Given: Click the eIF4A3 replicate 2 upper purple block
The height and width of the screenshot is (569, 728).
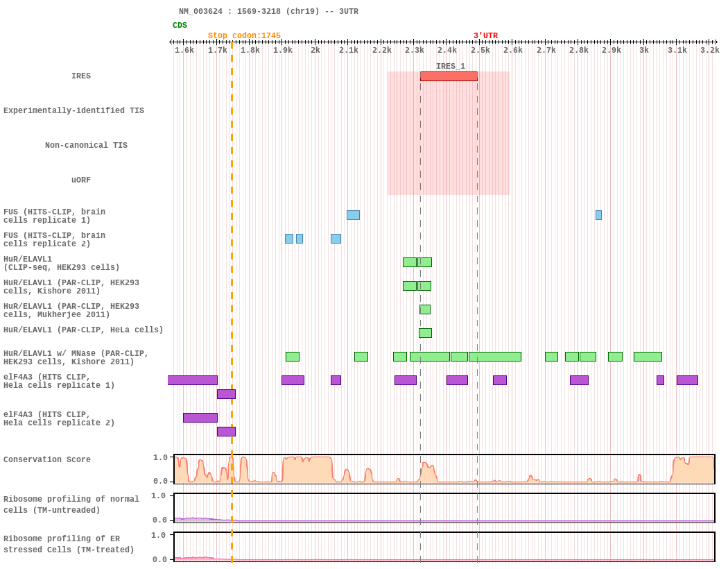Looking at the screenshot, I should pyautogui.click(x=200, y=418).
